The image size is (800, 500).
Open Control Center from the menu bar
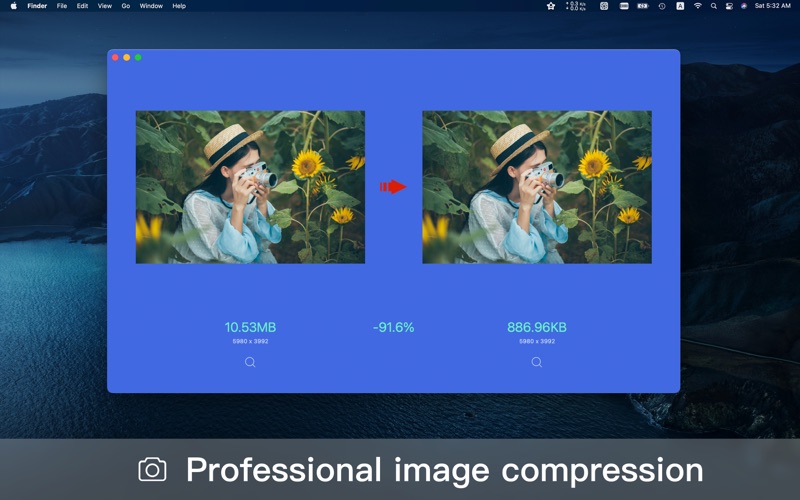[x=729, y=6]
